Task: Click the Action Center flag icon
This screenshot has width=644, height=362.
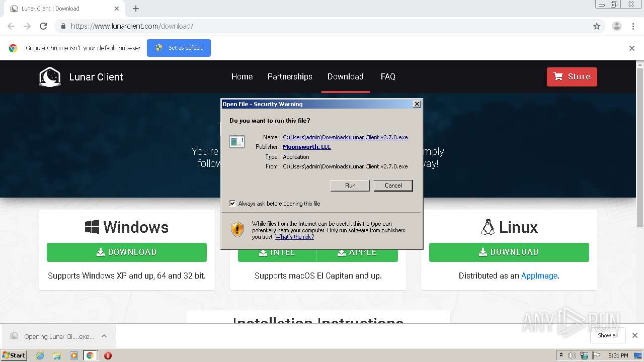Action: 595,355
